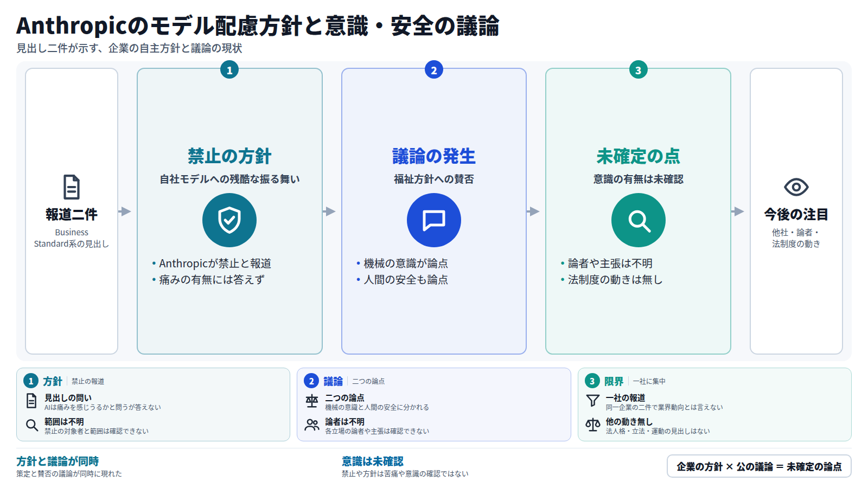Select the funnel icon beside 一社の報道

593,401
